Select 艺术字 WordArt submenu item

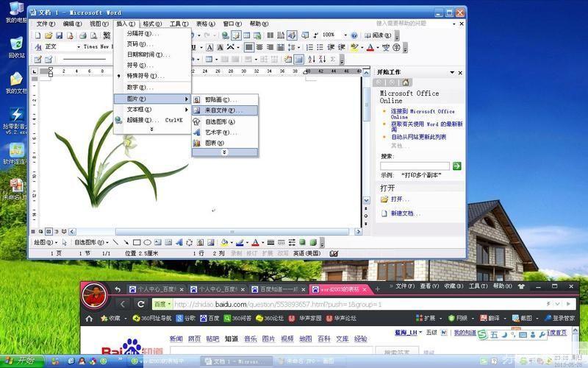tap(225, 132)
